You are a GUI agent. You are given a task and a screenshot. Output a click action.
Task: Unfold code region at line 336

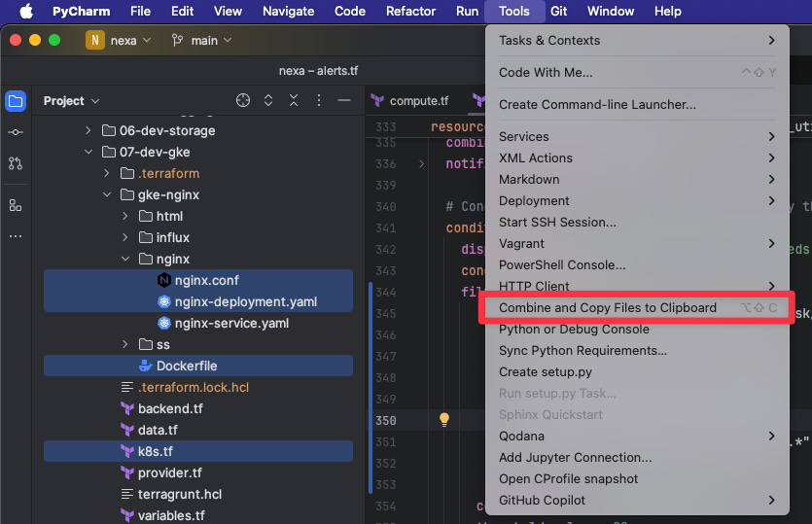421,164
